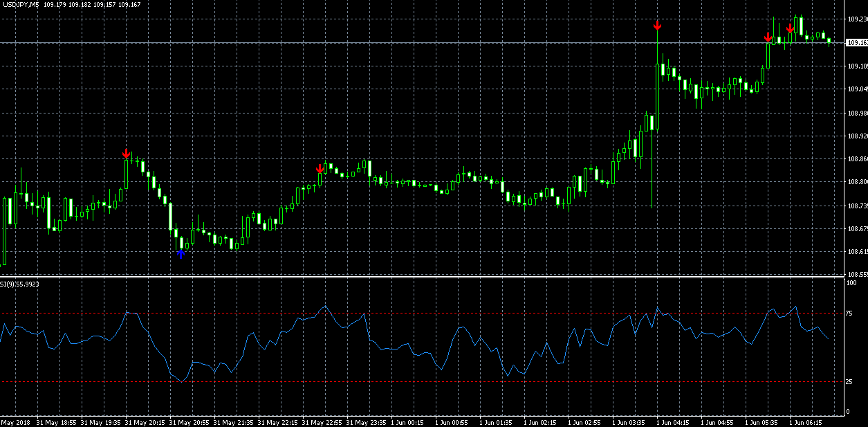Click the 31 May 19:35 time label

[x=100, y=421]
